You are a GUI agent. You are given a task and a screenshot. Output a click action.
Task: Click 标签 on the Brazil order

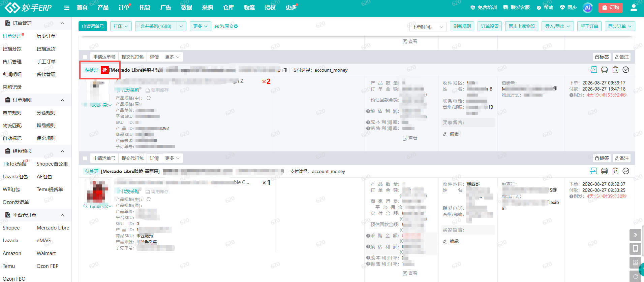(x=602, y=57)
